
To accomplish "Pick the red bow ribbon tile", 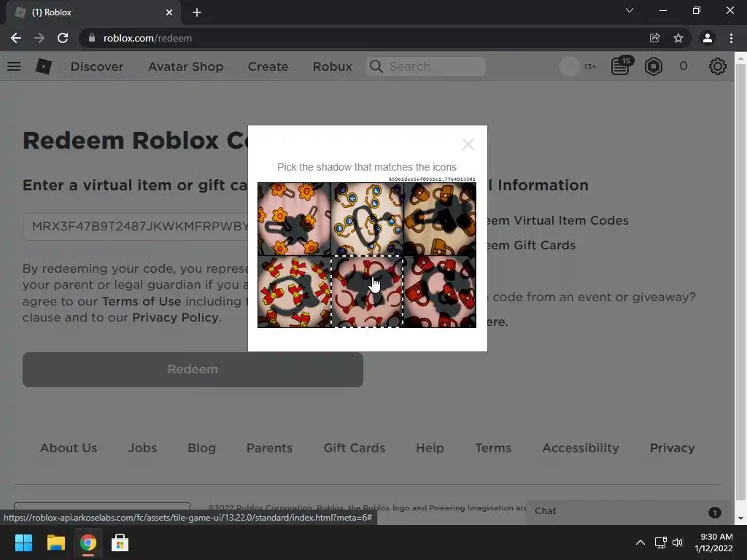I will [x=295, y=292].
